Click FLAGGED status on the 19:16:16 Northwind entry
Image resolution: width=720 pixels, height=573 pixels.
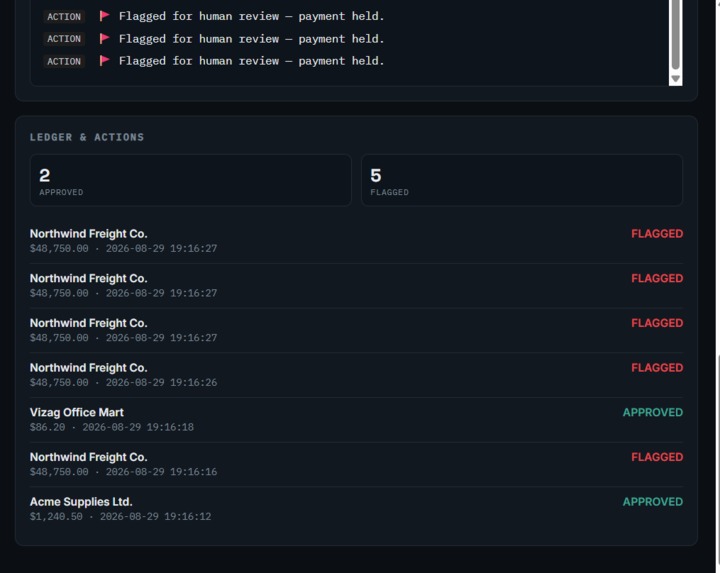657,457
